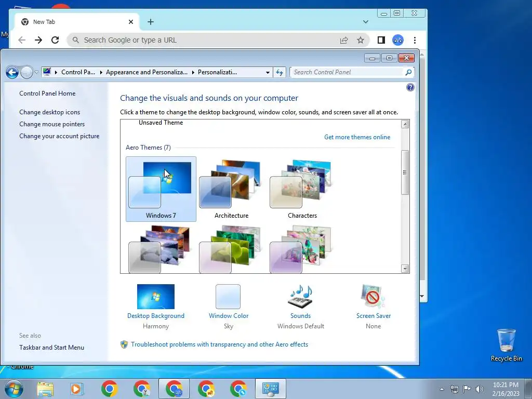
Task: Open Taskbar and Start Menu link
Action: [51, 348]
